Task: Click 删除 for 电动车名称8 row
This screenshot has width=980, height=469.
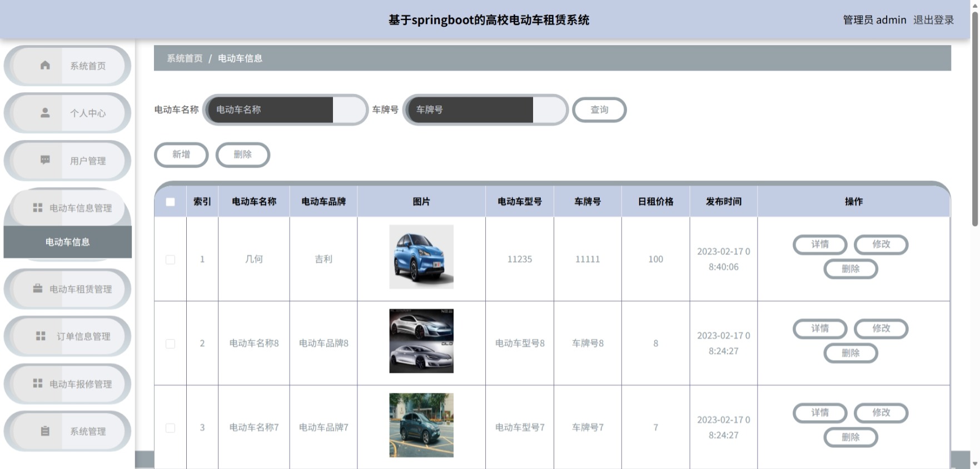Action: (850, 353)
